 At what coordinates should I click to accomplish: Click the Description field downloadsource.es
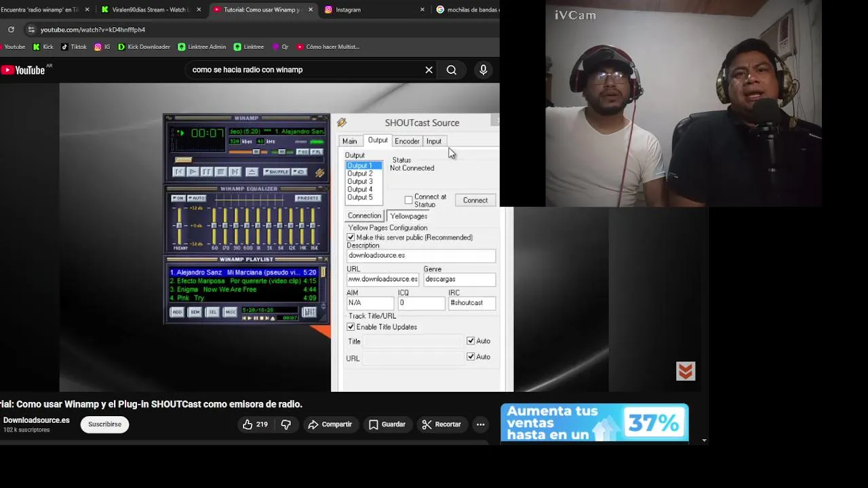(421, 256)
